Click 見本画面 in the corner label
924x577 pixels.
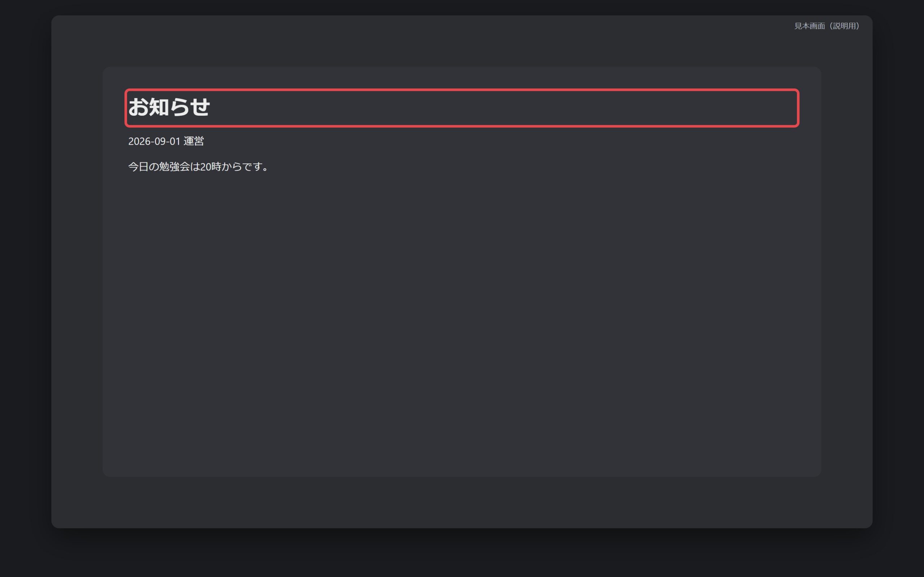[810, 26]
